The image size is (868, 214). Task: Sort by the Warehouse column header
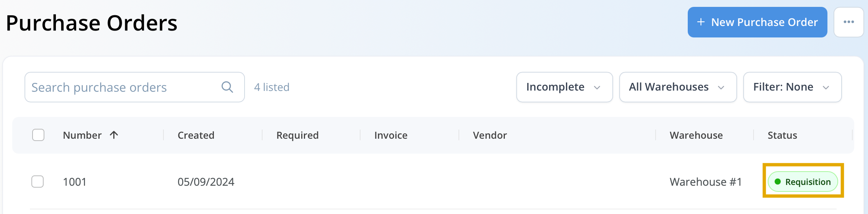[x=696, y=135]
